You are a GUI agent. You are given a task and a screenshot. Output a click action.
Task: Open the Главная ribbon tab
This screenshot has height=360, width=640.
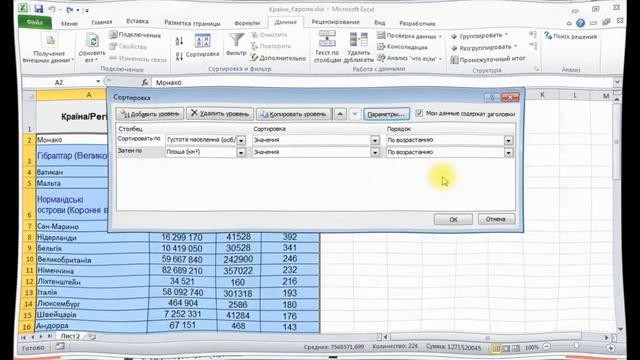pyautogui.click(x=102, y=22)
